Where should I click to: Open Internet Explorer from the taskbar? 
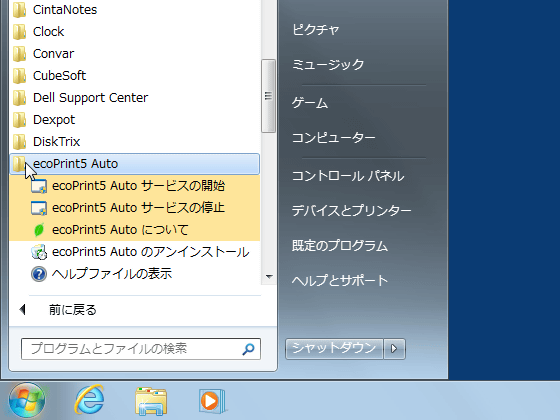tap(89, 400)
